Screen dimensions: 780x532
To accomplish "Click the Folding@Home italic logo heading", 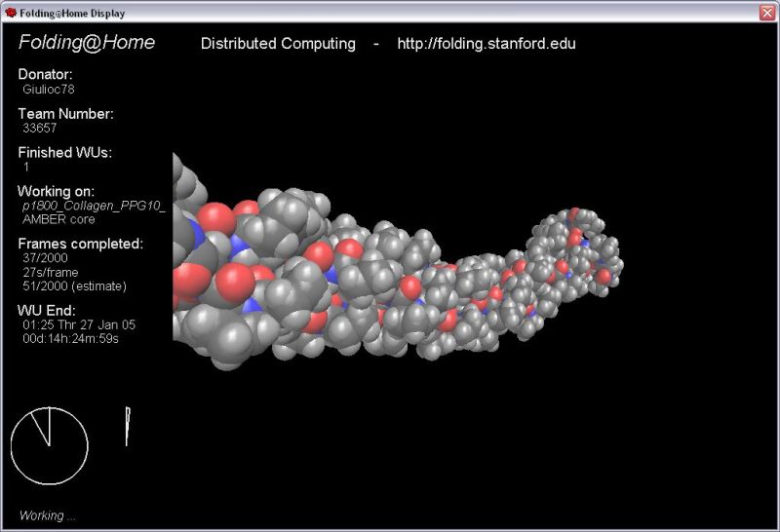I will click(87, 43).
